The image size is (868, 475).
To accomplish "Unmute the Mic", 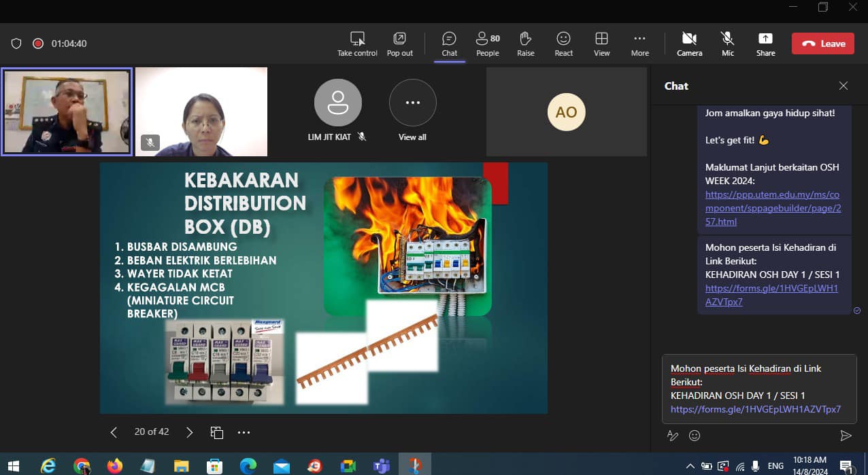I will [x=727, y=43].
